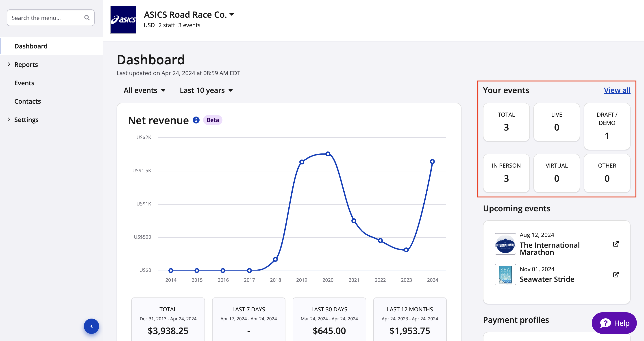Open the All events filter dropdown
This screenshot has width=644, height=341.
coord(144,90)
